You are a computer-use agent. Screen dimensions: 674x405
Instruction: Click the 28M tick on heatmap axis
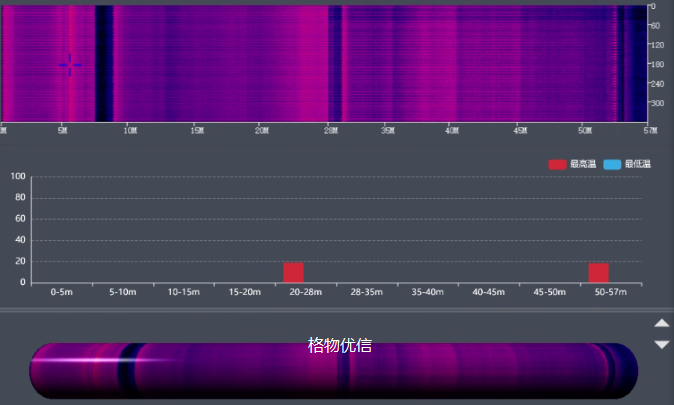[331, 130]
